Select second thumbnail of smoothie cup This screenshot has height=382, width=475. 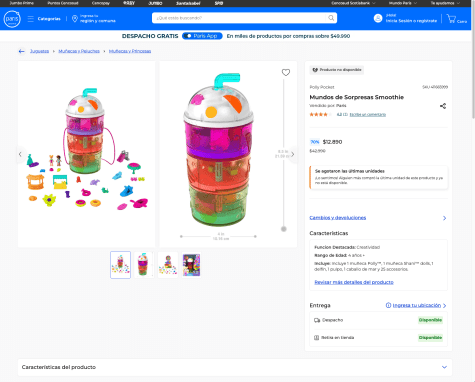click(x=144, y=265)
